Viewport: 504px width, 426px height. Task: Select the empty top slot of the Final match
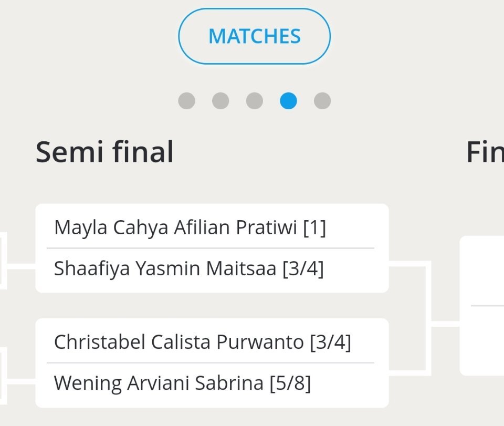483,271
